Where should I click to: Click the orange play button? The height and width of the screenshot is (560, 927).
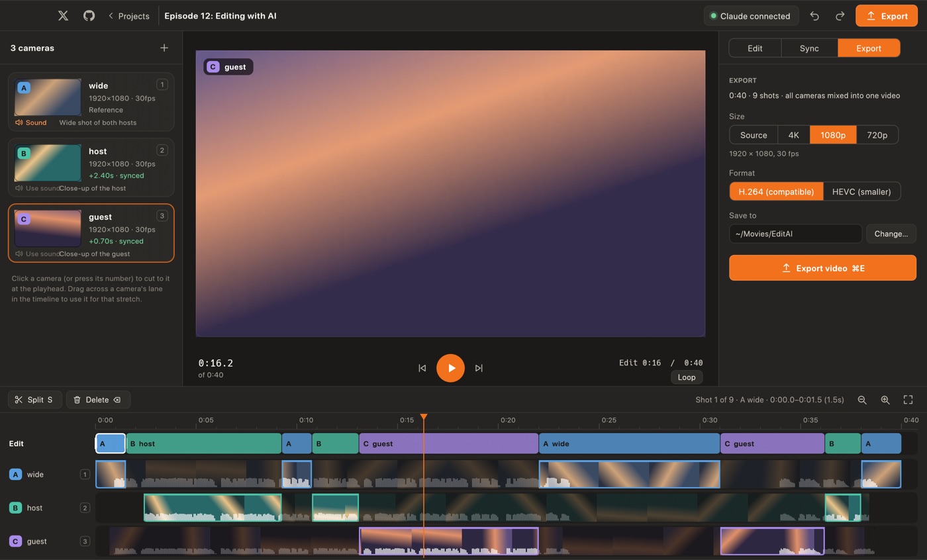(x=450, y=368)
